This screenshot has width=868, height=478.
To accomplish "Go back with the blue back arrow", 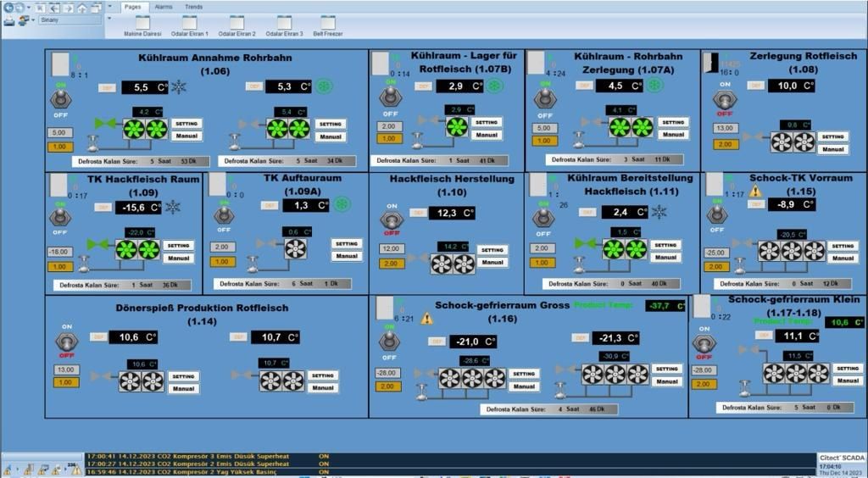I will 8,8.
